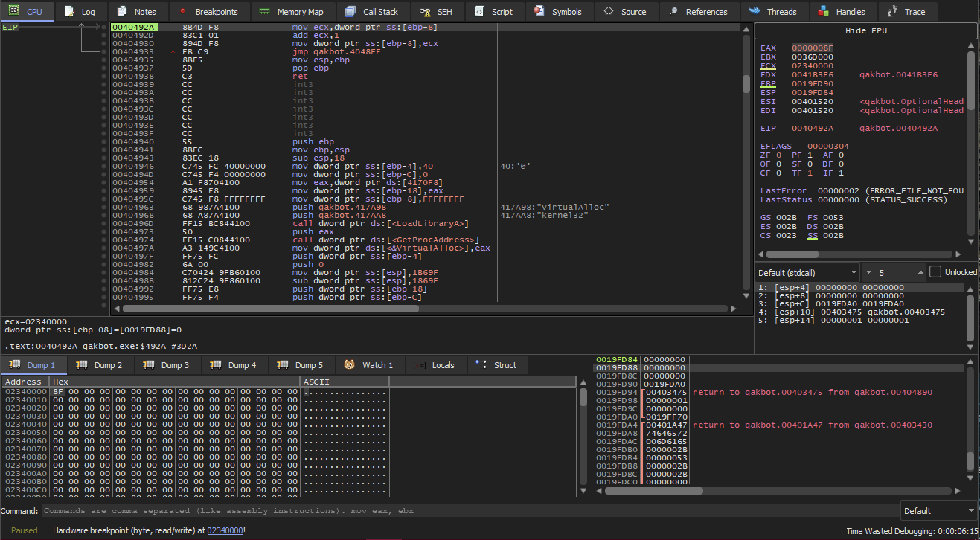Click the Hide FPU button
Screen dimensions: 980x540
(866, 31)
